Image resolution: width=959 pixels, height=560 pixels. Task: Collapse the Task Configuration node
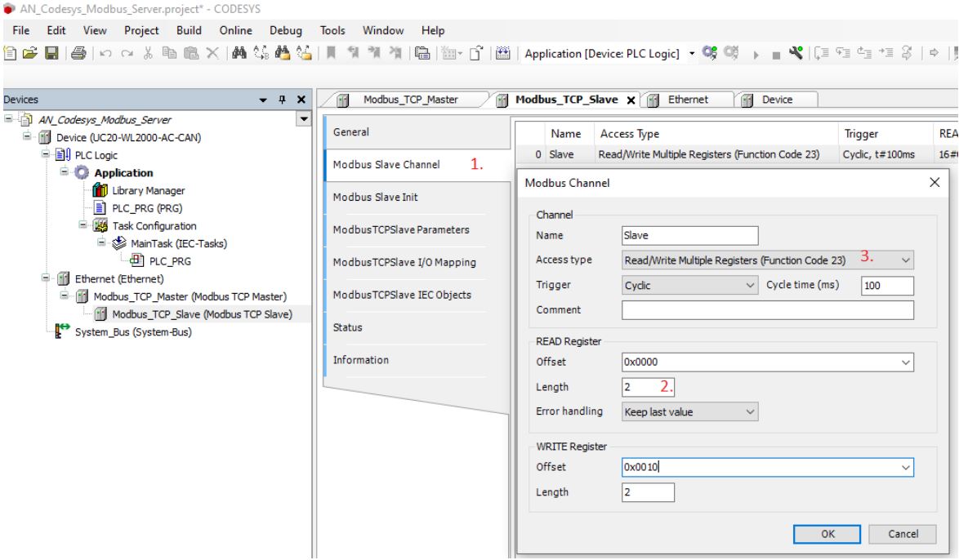click(x=83, y=225)
